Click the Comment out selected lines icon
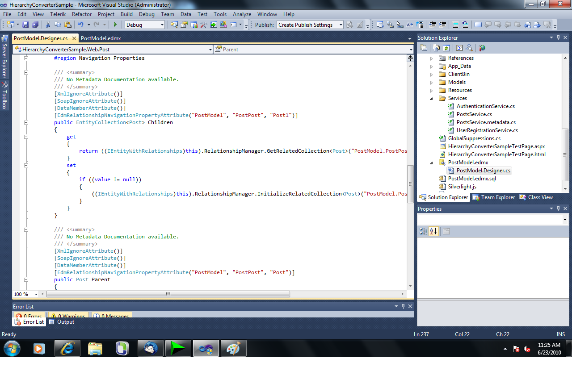572x392 pixels. pyautogui.click(x=455, y=25)
